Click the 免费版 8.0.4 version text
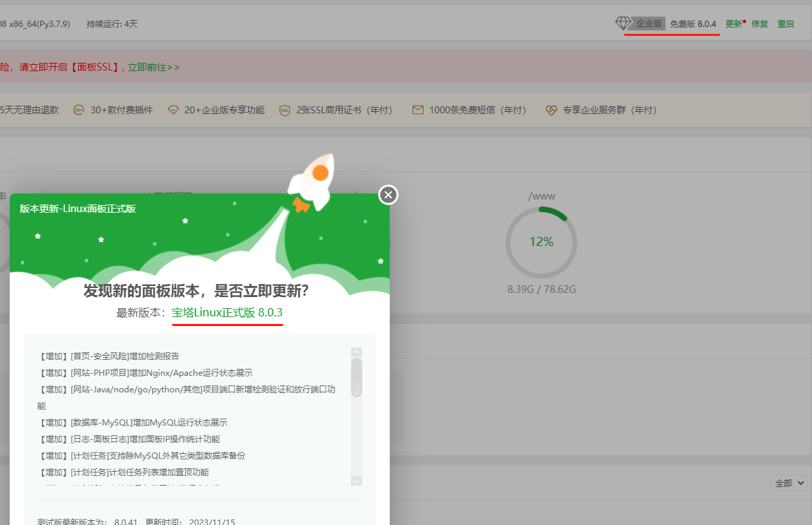 click(x=693, y=23)
